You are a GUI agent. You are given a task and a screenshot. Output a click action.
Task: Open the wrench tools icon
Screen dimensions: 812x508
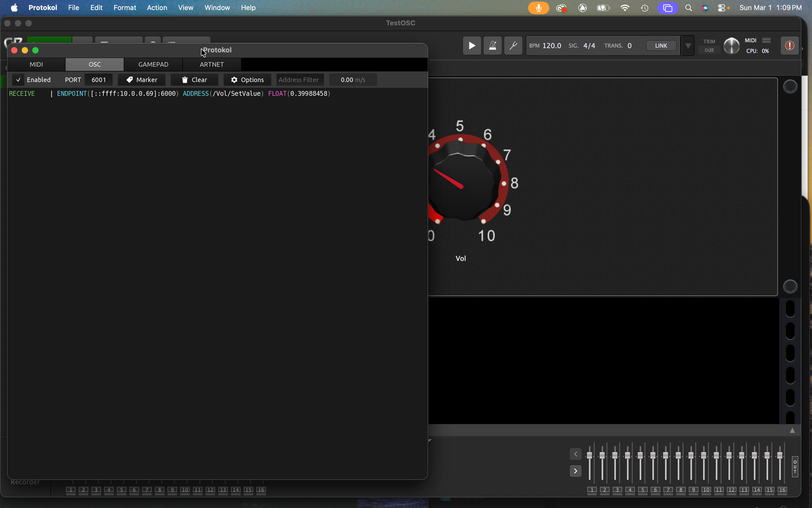513,46
